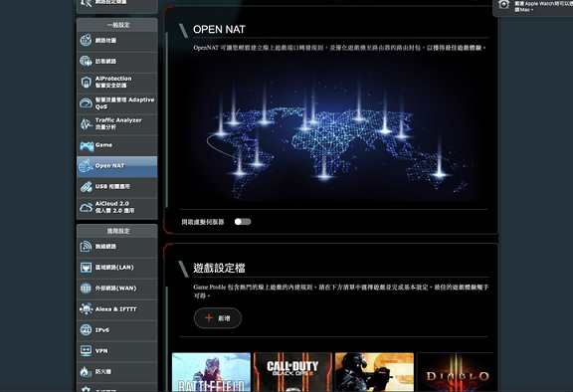
Task: Go to the LAN settings menu item
Action: (117, 268)
